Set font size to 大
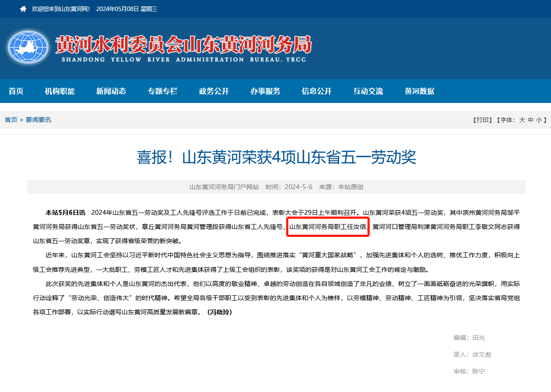Image resolution: width=551 pixels, height=392 pixels. click(x=522, y=120)
